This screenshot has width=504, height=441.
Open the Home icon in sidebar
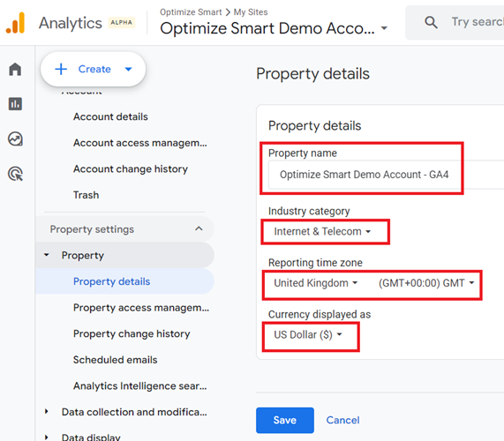(15, 69)
